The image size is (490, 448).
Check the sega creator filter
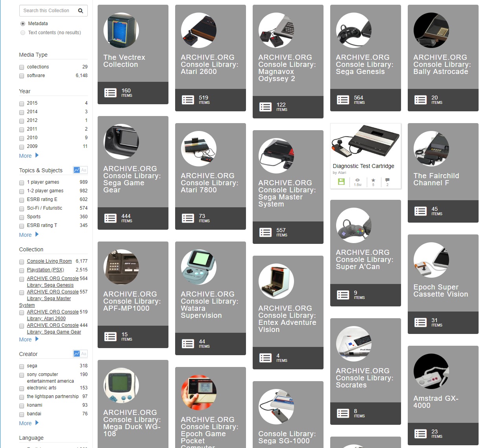pyautogui.click(x=22, y=367)
